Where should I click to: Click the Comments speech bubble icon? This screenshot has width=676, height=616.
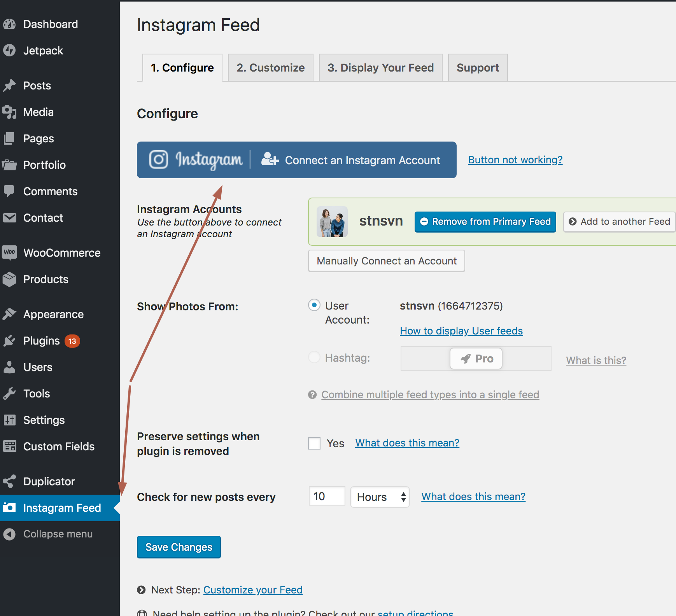click(9, 191)
